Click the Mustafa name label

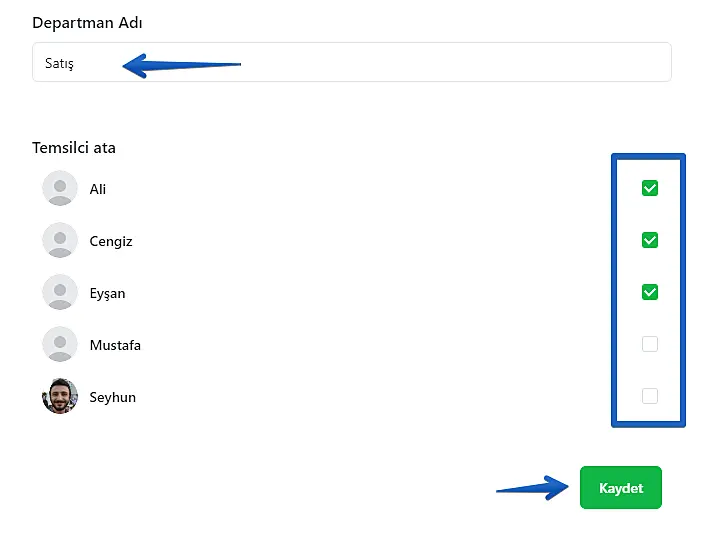115,345
